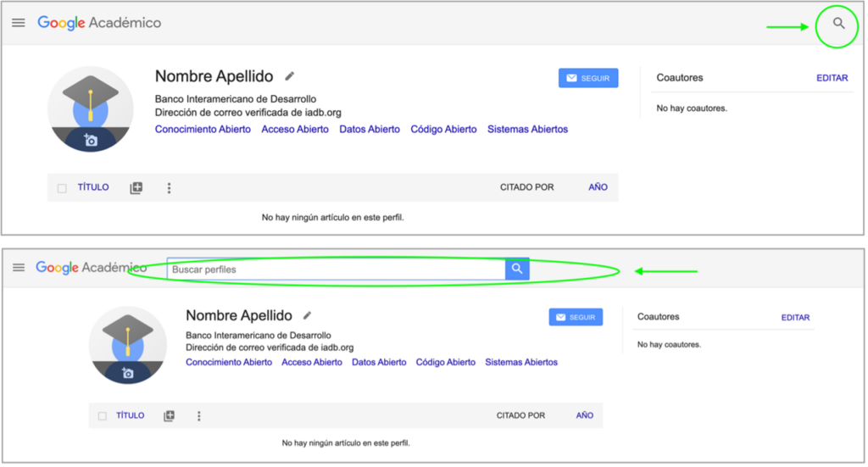The width and height of the screenshot is (868, 467).
Task: Sort by AÑO in the upper table
Action: tap(598, 187)
